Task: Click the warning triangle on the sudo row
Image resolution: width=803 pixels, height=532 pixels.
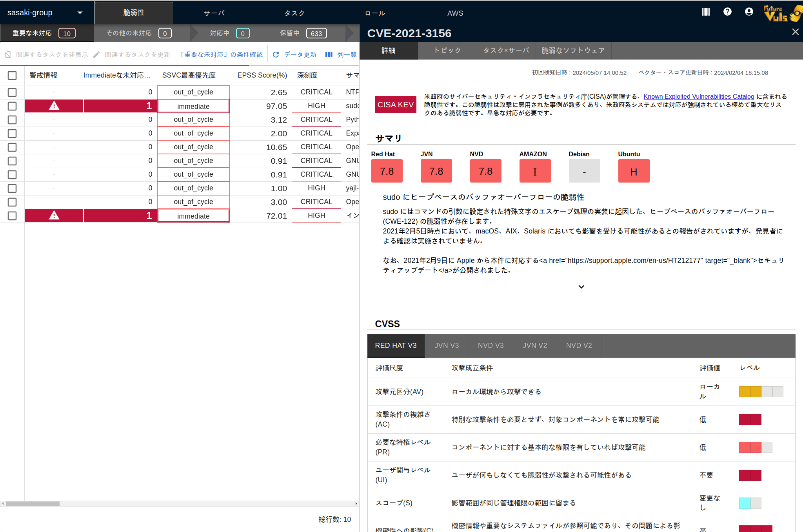Action: tap(54, 106)
